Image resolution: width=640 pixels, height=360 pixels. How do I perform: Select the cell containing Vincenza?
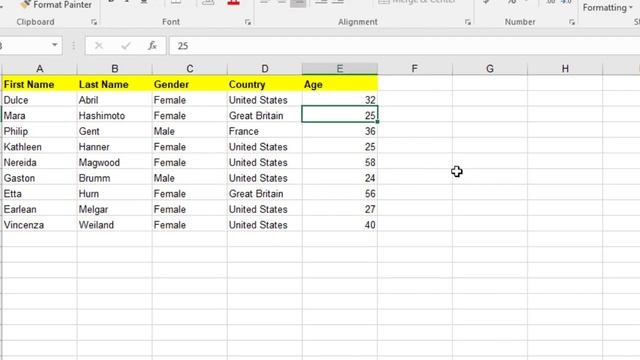click(x=40, y=225)
